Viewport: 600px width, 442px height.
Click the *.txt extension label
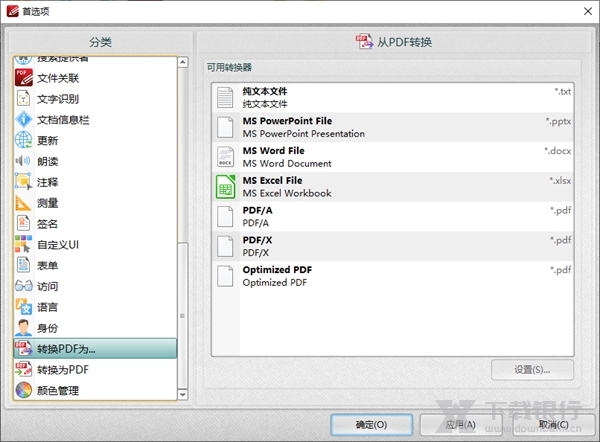(x=562, y=91)
